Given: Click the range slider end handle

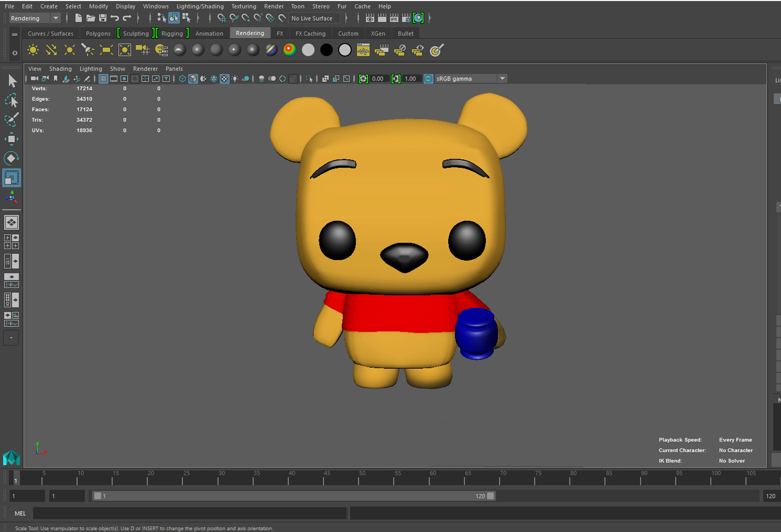Looking at the screenshot, I should point(490,496).
